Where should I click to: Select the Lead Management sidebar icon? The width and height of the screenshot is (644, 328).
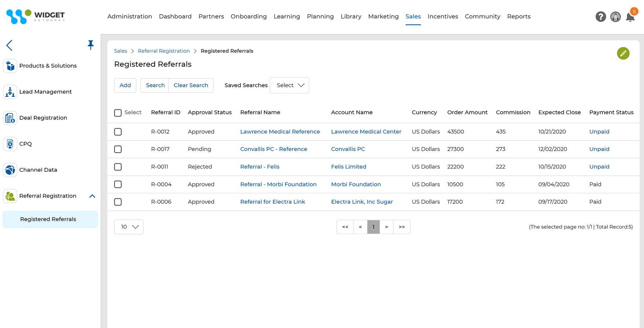(10, 92)
